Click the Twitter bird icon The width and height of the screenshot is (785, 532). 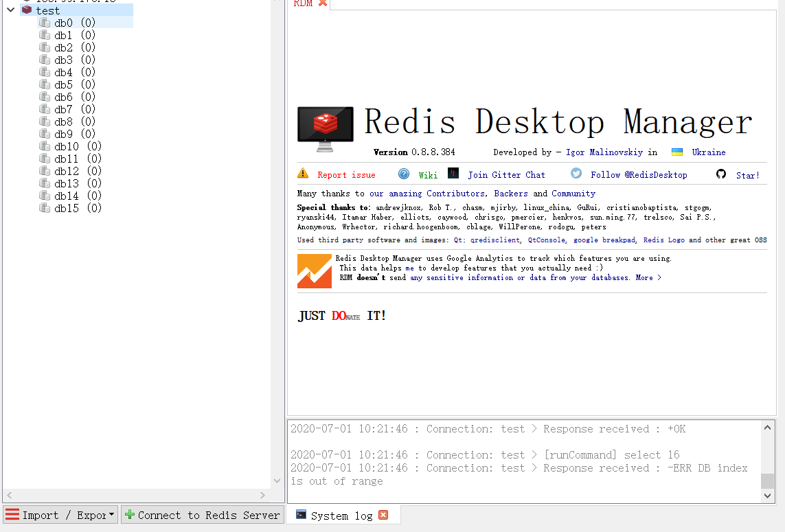576,173
